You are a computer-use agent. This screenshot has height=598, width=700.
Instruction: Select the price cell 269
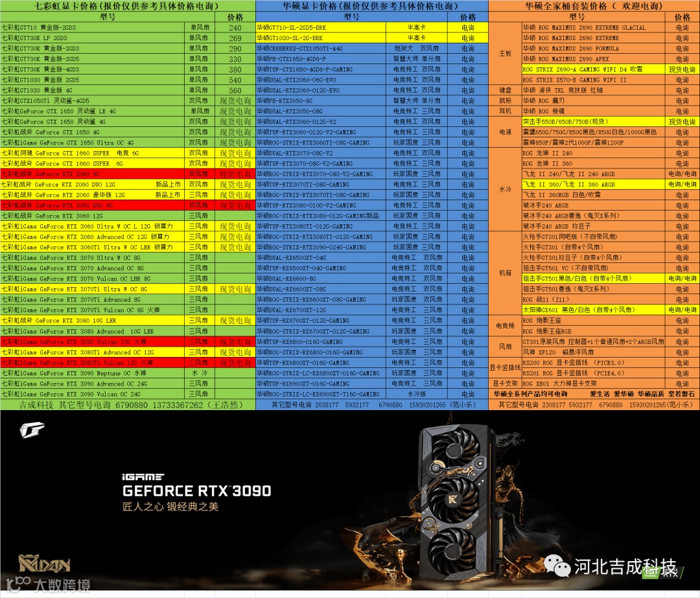tap(235, 38)
